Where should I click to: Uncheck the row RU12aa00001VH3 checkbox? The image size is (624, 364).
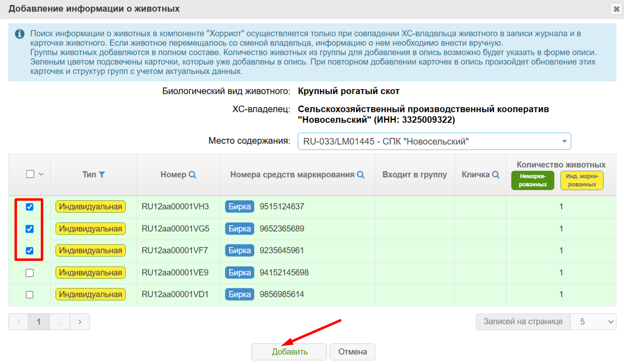(30, 207)
